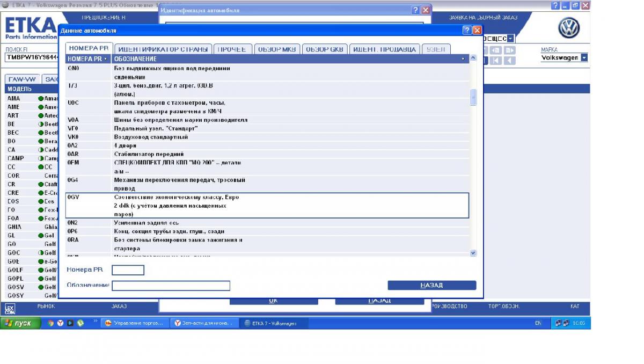Click the half-filled status dot of the GOC model
This screenshot has width=644, height=364.
click(41, 253)
